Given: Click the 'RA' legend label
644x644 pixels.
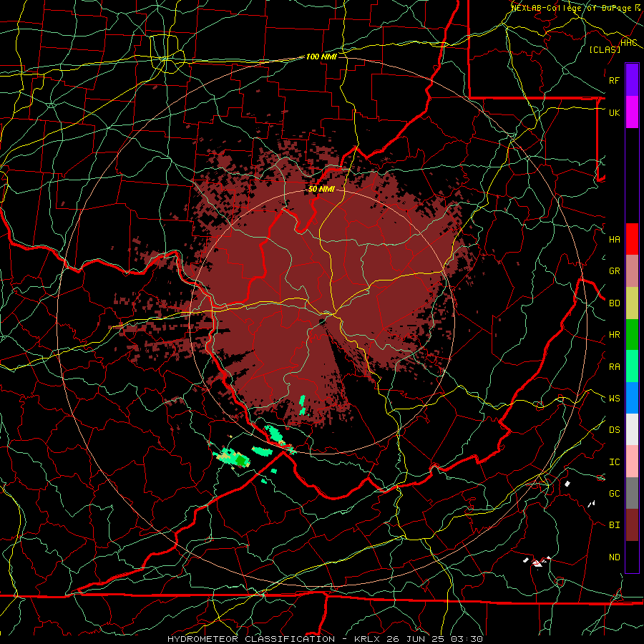Looking at the screenshot, I should pos(615,367).
